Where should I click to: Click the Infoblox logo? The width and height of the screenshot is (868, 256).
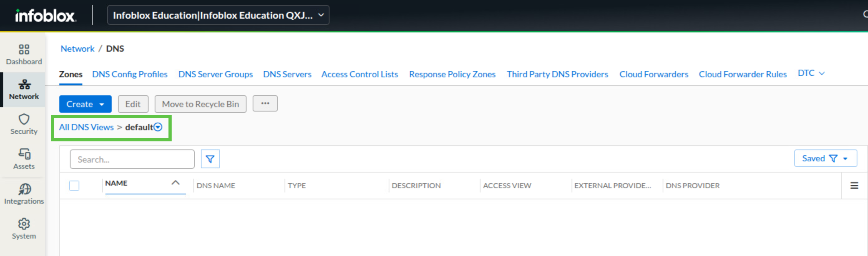pos(46,16)
